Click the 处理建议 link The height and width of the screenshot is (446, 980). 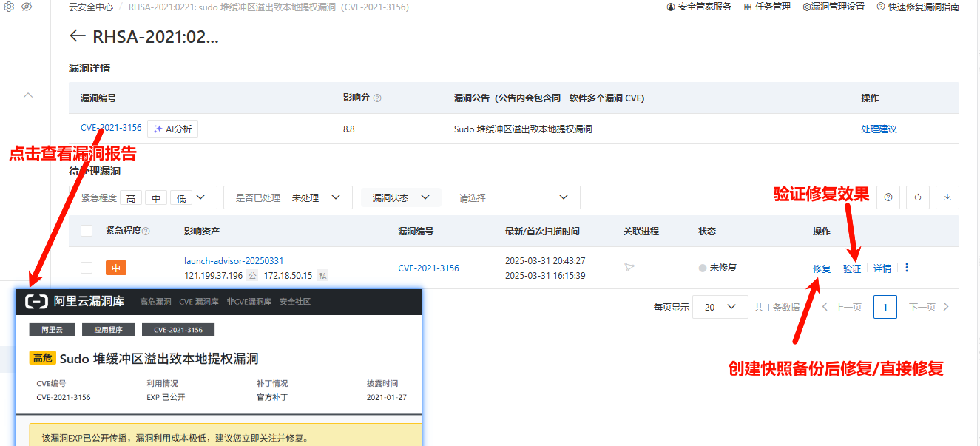pos(879,129)
